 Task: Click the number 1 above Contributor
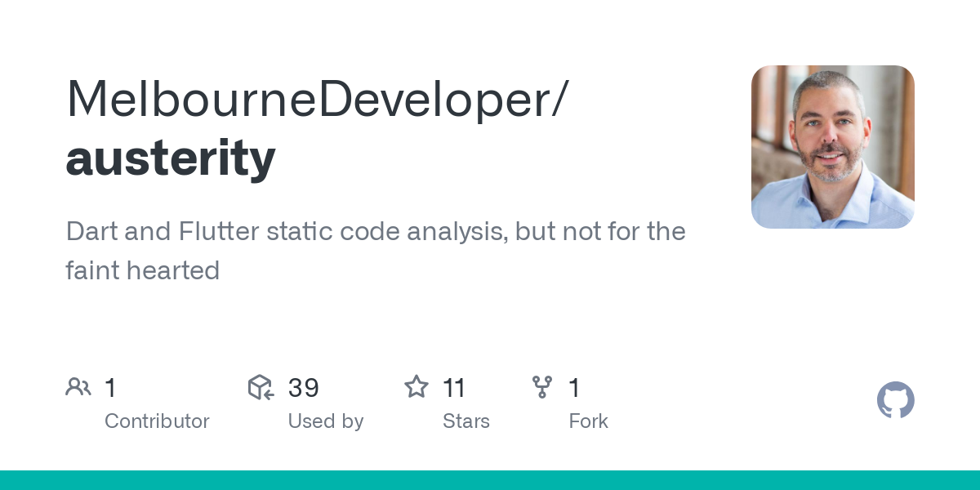coord(110,388)
